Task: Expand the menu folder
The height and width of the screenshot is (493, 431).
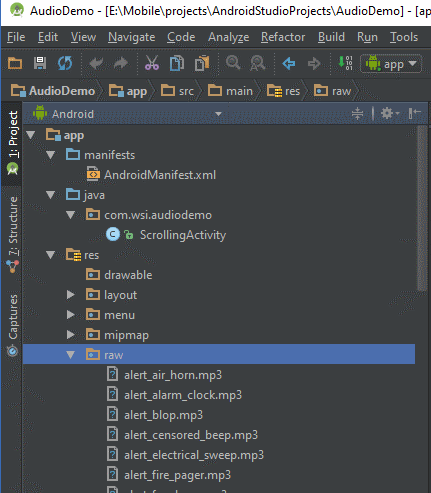Action: click(x=71, y=315)
